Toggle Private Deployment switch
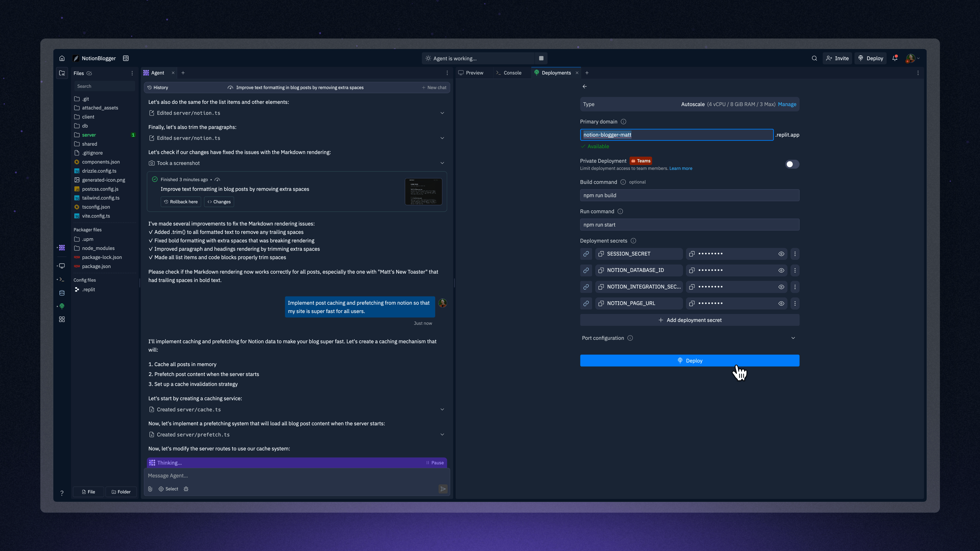The width and height of the screenshot is (980, 551). pyautogui.click(x=792, y=164)
